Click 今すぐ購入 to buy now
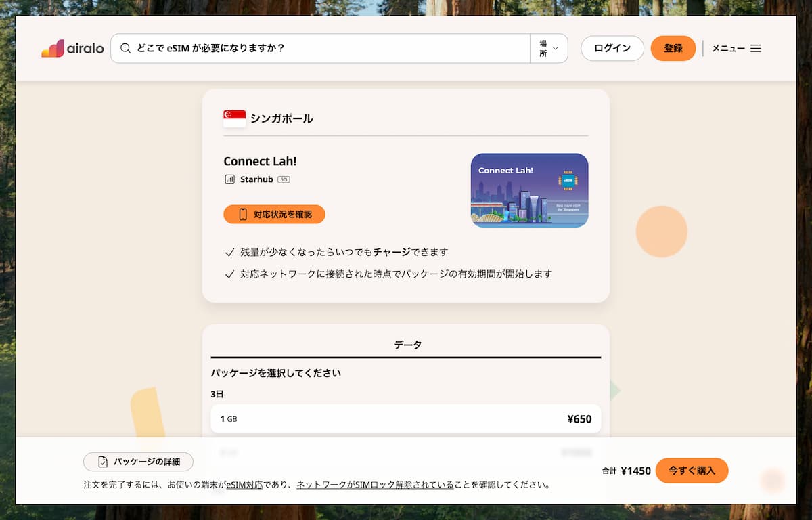 pyautogui.click(x=691, y=471)
